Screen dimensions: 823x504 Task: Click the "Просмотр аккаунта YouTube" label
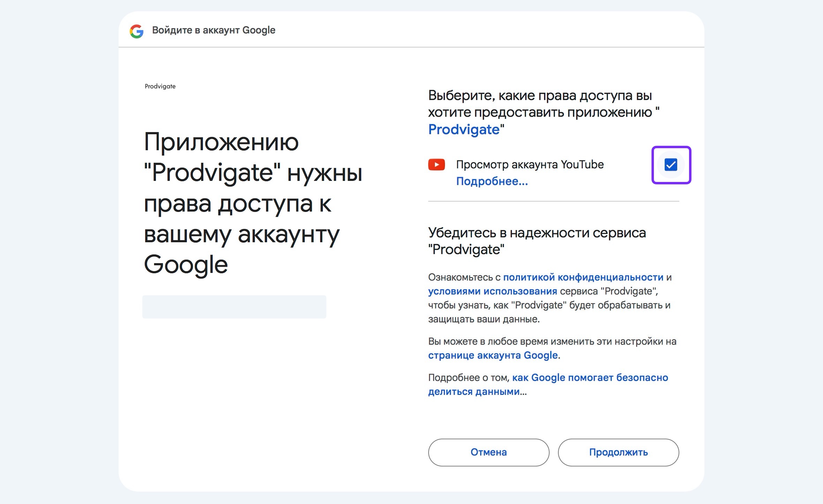[530, 165]
